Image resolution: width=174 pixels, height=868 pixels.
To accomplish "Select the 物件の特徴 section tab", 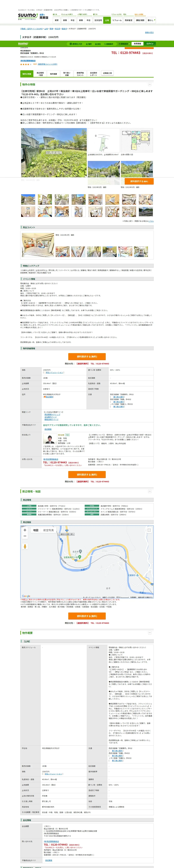I will pos(27,74).
